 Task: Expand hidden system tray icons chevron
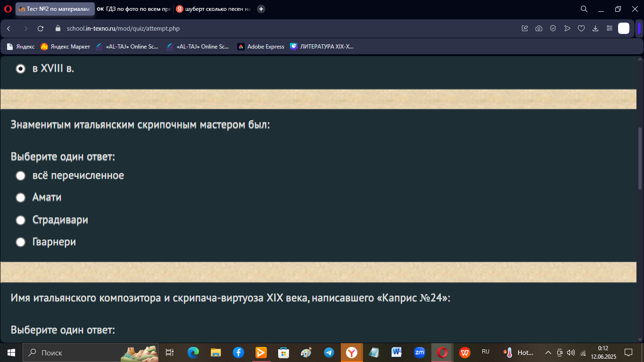click(x=548, y=353)
